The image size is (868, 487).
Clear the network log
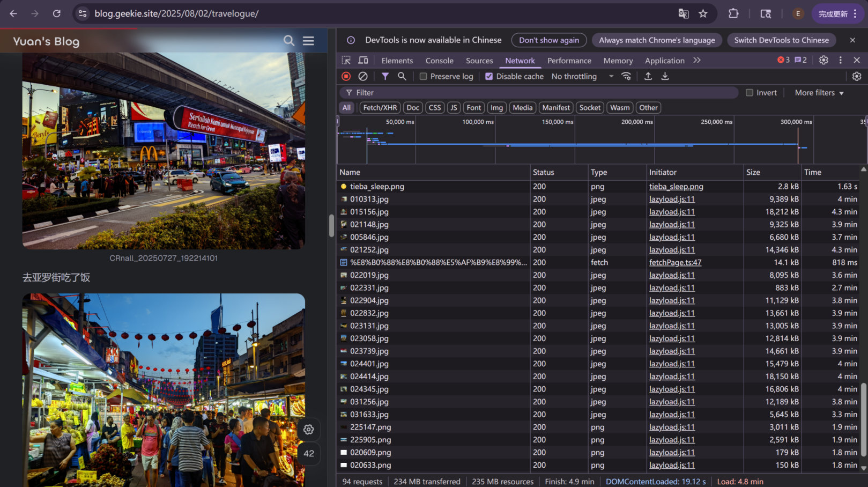pyautogui.click(x=363, y=77)
